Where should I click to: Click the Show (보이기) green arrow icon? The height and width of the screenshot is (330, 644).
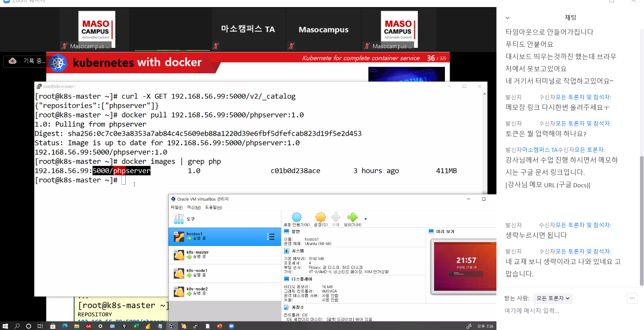click(x=352, y=218)
